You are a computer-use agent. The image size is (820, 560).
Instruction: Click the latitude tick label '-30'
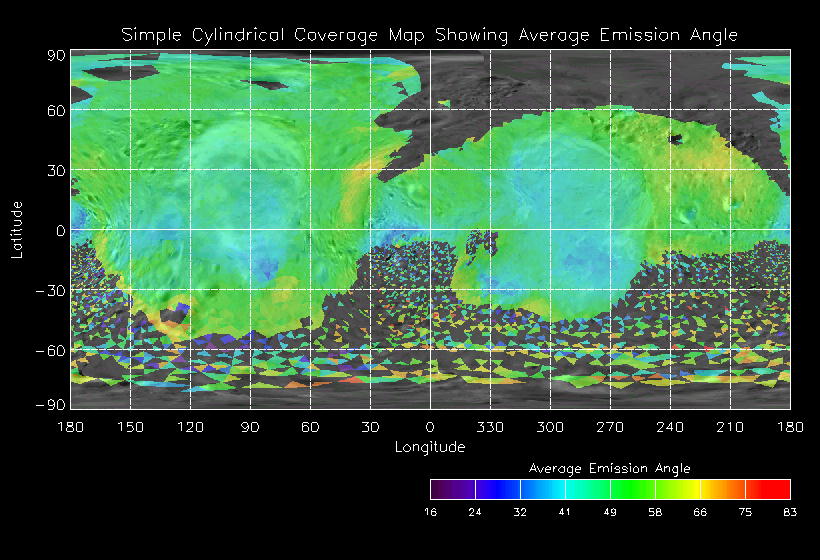(51, 291)
